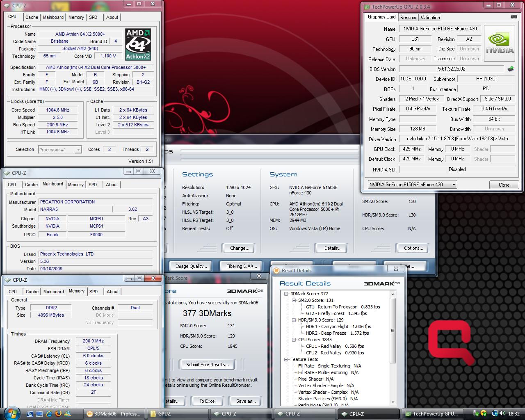Screen dimensions: 525x420
Task: Launch Internet Explorer from quick launch
Action: [x=49, y=413]
